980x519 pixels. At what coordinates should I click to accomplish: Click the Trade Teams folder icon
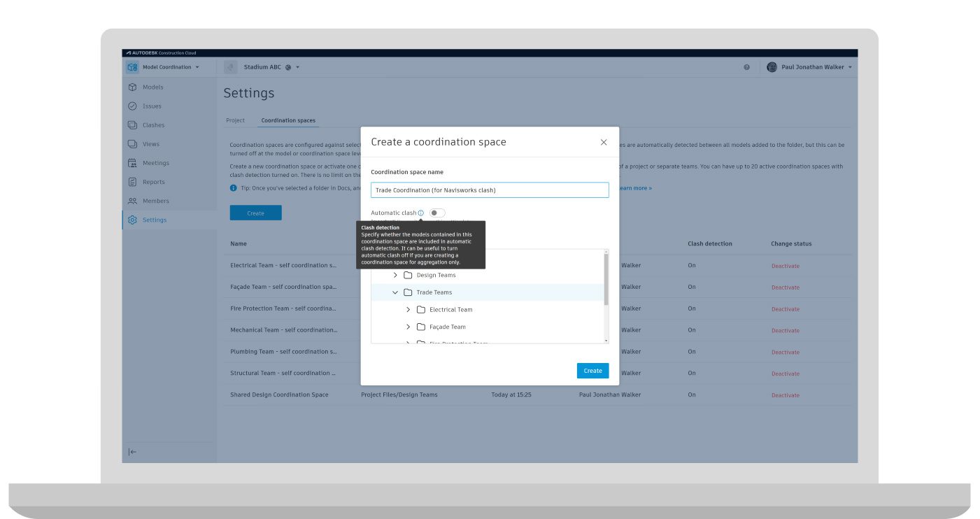point(409,292)
